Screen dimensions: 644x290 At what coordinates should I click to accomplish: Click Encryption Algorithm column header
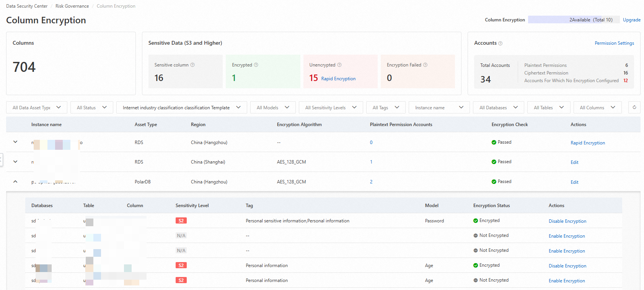pyautogui.click(x=299, y=125)
